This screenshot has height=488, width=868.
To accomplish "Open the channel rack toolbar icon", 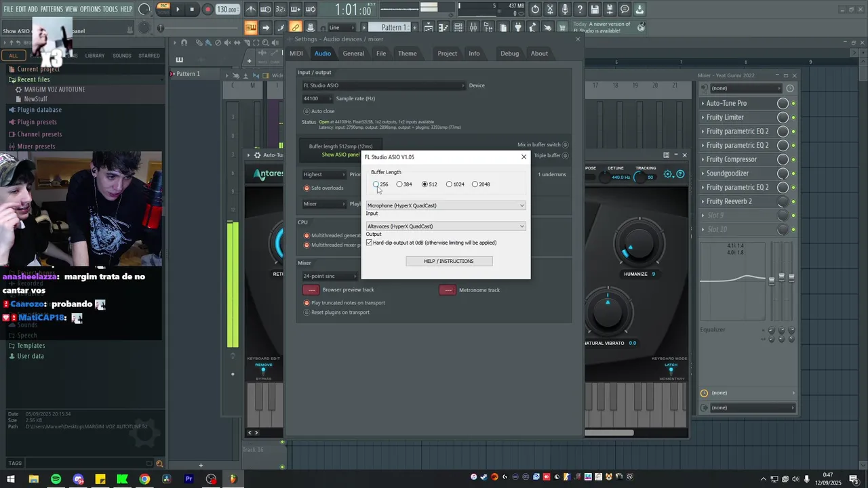I will coord(458,28).
